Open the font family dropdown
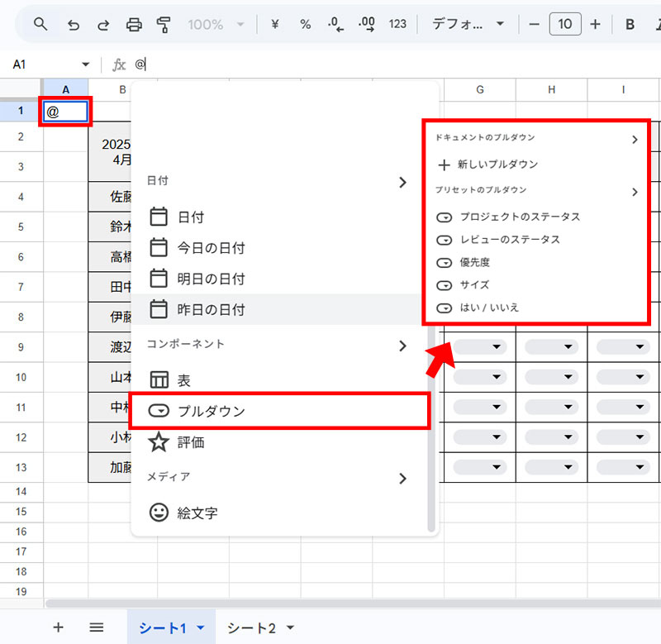Viewport: 661px width, 644px height. click(x=468, y=24)
